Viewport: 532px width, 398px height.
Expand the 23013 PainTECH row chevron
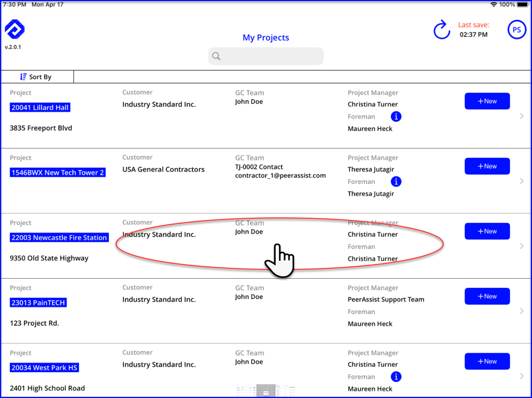[522, 311]
